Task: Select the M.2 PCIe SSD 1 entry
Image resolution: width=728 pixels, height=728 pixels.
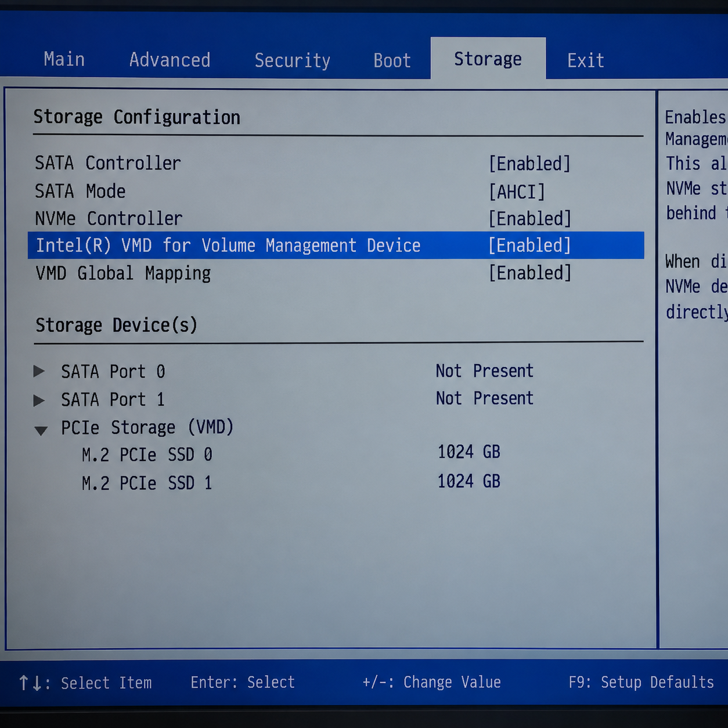Action: 147,483
